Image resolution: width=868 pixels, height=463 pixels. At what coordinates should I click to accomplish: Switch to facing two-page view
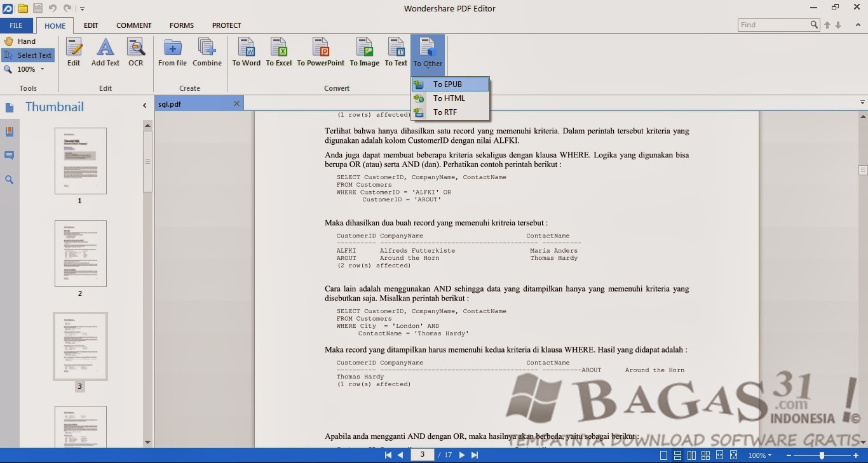click(691, 455)
